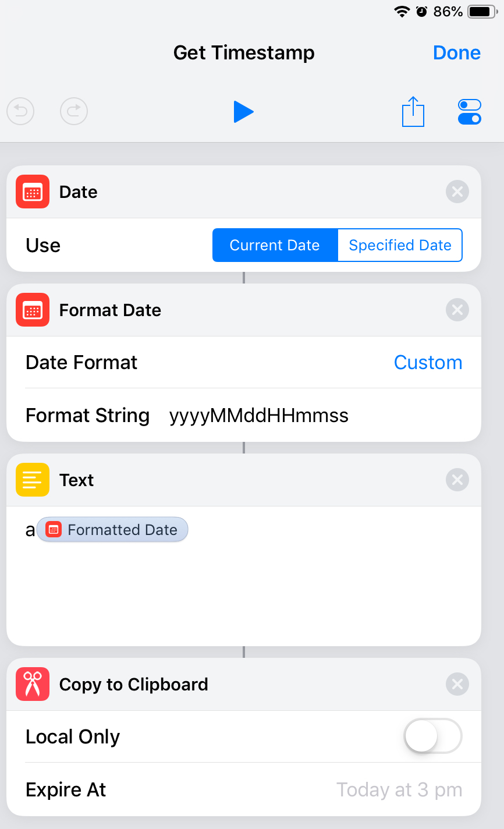
Task: Toggle the Local Only switch
Action: coord(432,736)
